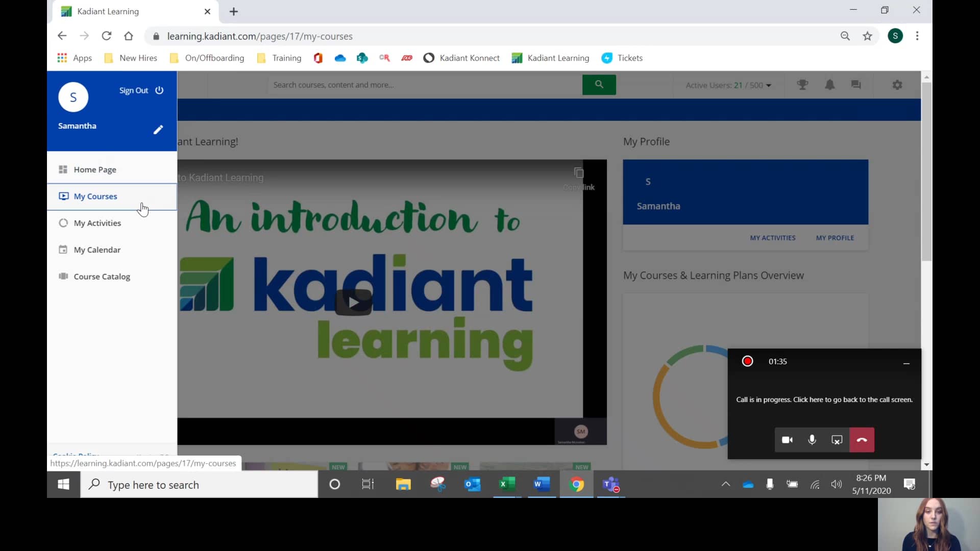The image size is (980, 551).
Task: Toggle the camera in the call popup
Action: point(787,440)
